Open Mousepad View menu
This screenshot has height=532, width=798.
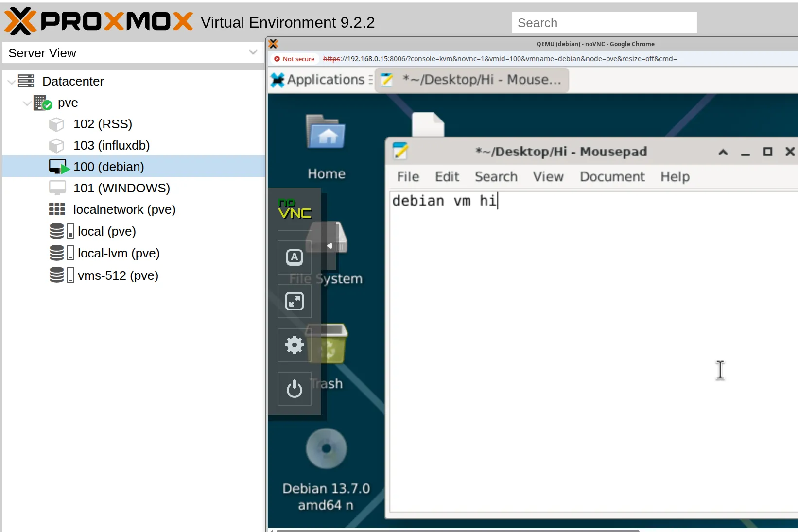pos(548,177)
